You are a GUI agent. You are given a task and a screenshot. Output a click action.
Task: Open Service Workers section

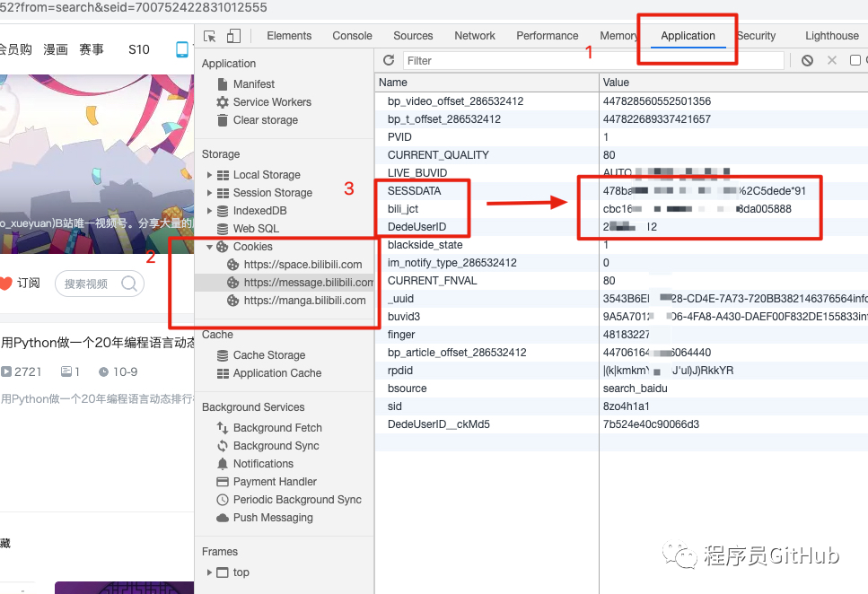[272, 102]
